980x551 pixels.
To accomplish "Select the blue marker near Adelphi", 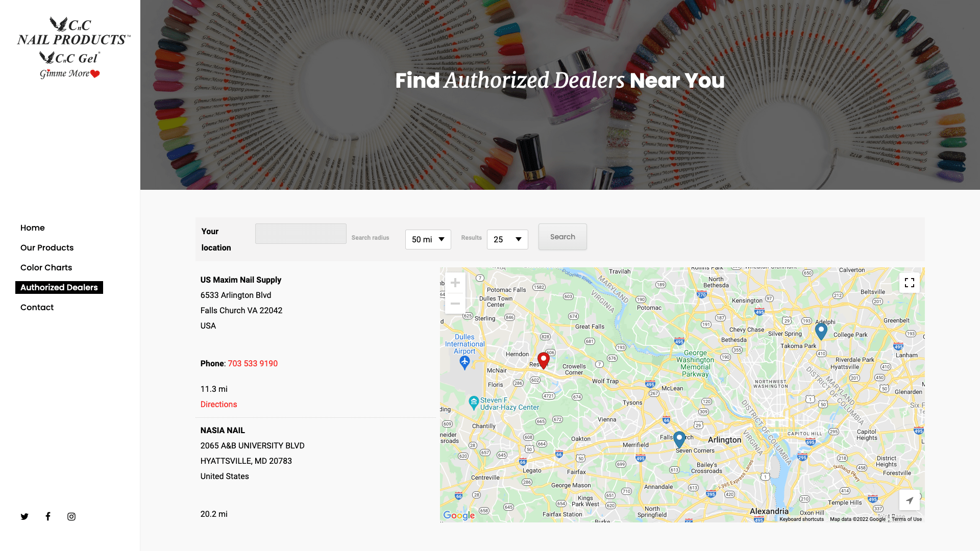I will [x=821, y=332].
